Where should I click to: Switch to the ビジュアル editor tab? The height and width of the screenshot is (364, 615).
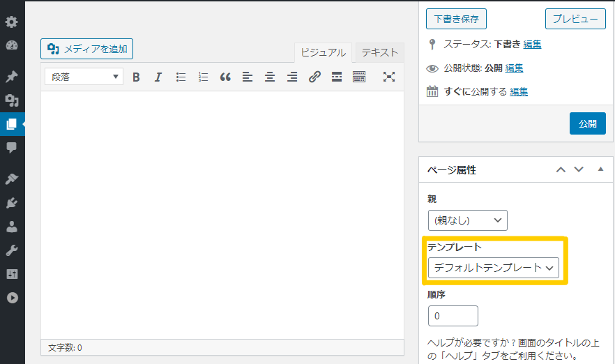click(x=324, y=52)
